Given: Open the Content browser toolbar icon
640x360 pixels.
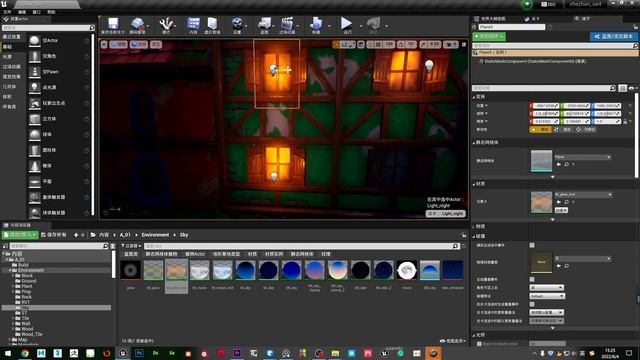Looking at the screenshot, I should click(x=193, y=24).
